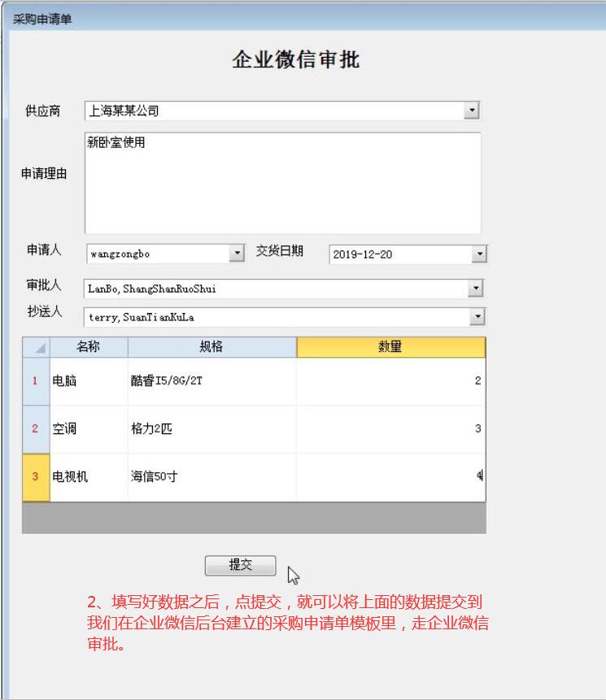
Task: Click the 提交 submit button
Action: (x=240, y=565)
